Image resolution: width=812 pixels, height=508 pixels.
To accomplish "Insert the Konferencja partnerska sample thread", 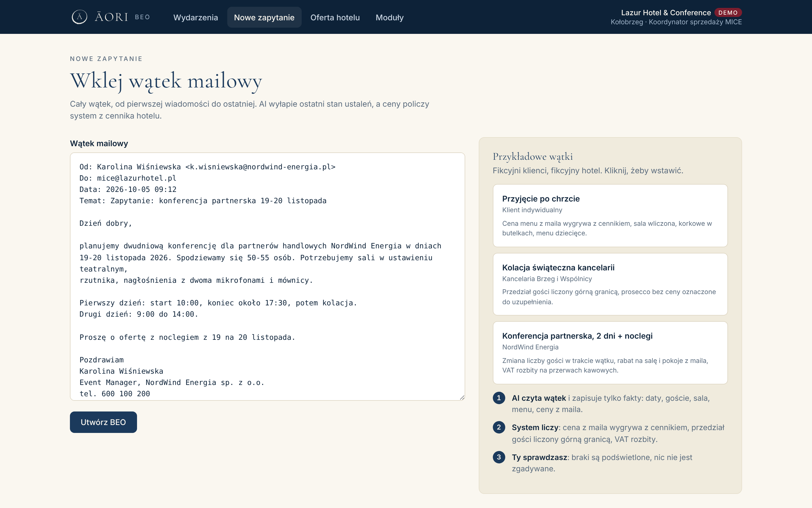I will tap(610, 353).
